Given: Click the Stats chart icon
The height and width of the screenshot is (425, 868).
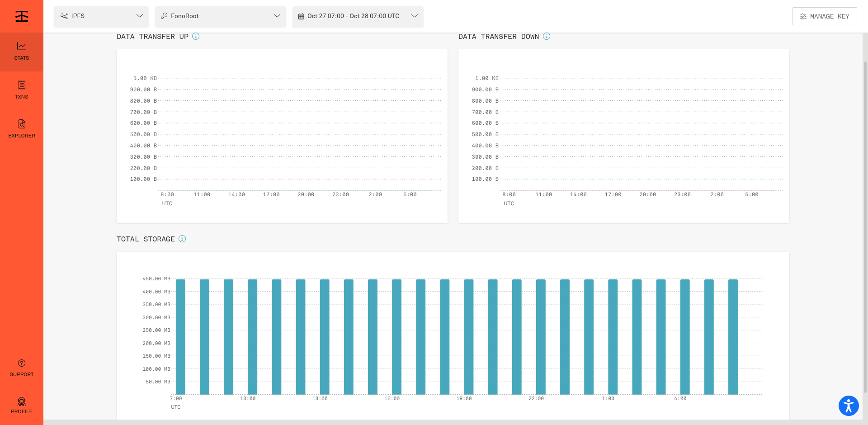Looking at the screenshot, I should (22, 46).
